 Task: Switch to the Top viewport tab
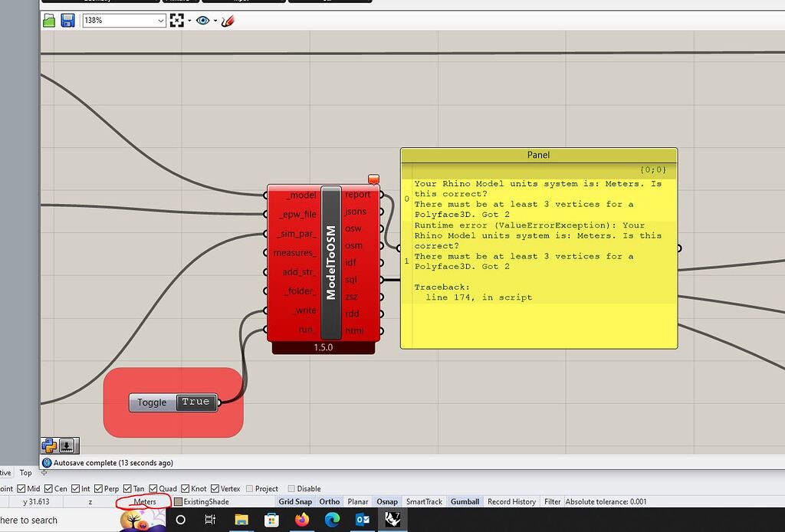(25, 473)
